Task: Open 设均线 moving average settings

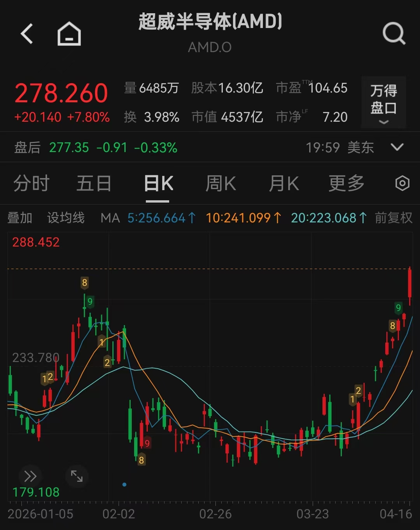Action: pyautogui.click(x=66, y=218)
